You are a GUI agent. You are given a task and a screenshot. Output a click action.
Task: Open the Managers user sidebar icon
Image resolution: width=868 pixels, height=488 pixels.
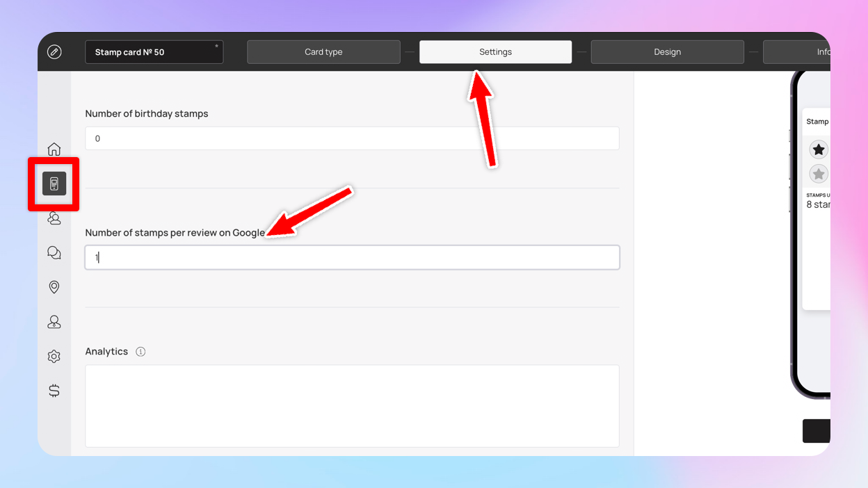click(x=54, y=322)
